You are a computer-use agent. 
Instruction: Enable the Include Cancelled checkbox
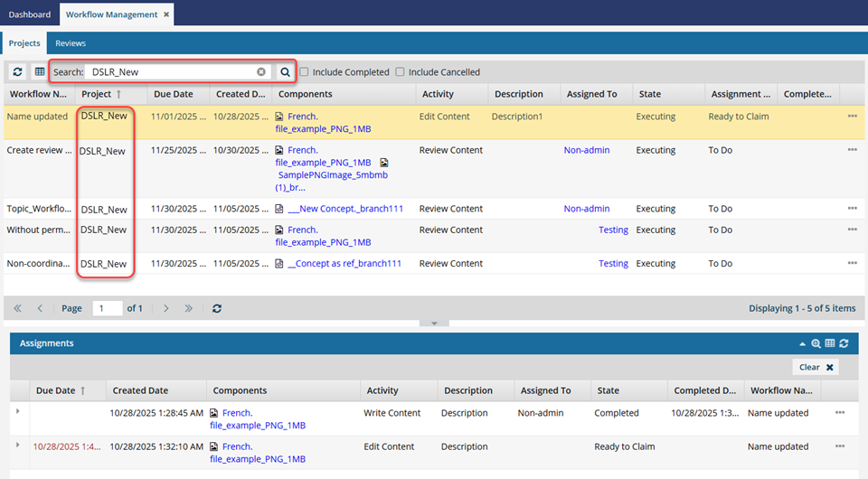coord(400,72)
